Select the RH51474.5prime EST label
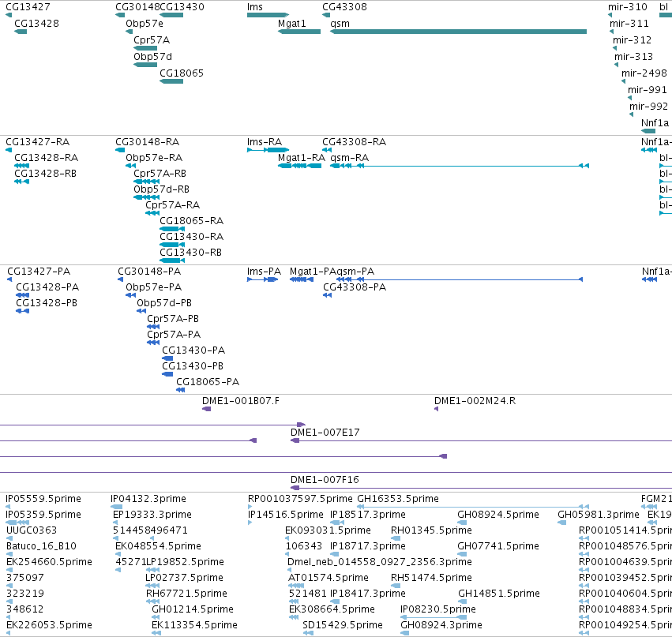This screenshot has width=672, height=637. [432, 578]
